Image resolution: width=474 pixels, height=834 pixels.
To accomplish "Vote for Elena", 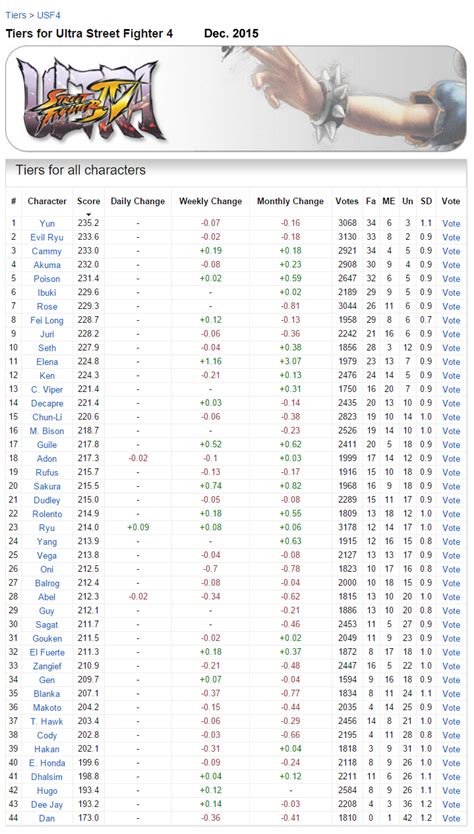I will click(x=451, y=362).
